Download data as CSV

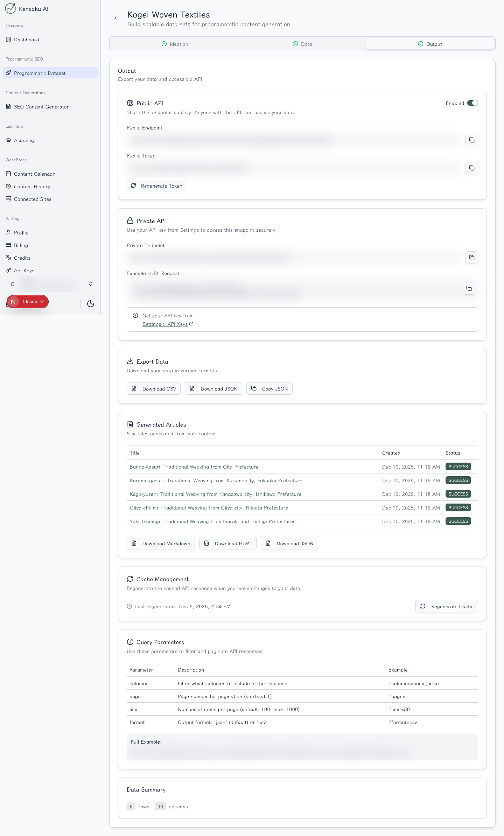tap(154, 389)
